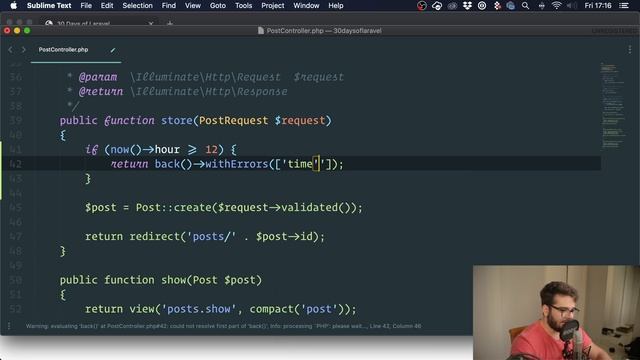Click line number 47 in gutter
This screenshot has height=360, width=640.
tap(16, 237)
